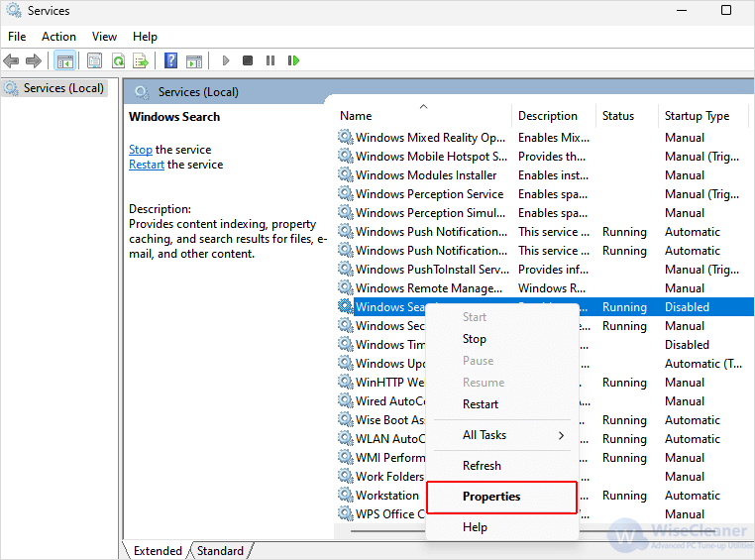Open the View menu
The image size is (755, 560).
tap(104, 37)
